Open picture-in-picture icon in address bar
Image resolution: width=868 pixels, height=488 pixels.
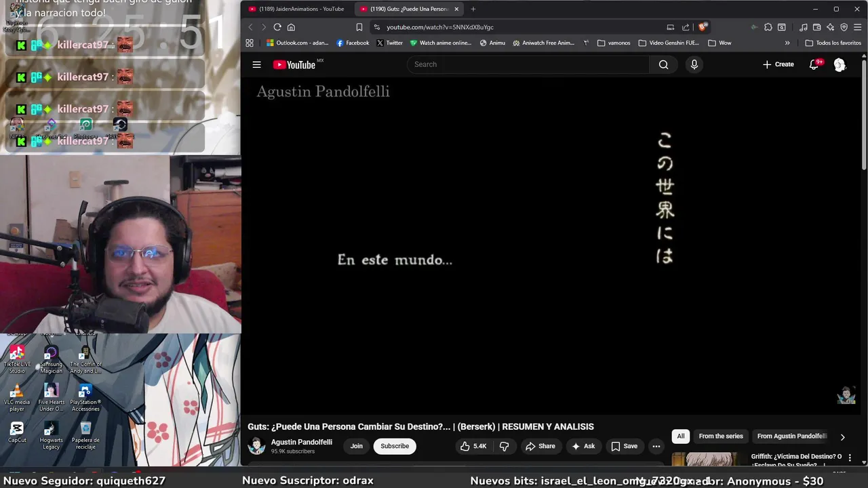tap(670, 27)
